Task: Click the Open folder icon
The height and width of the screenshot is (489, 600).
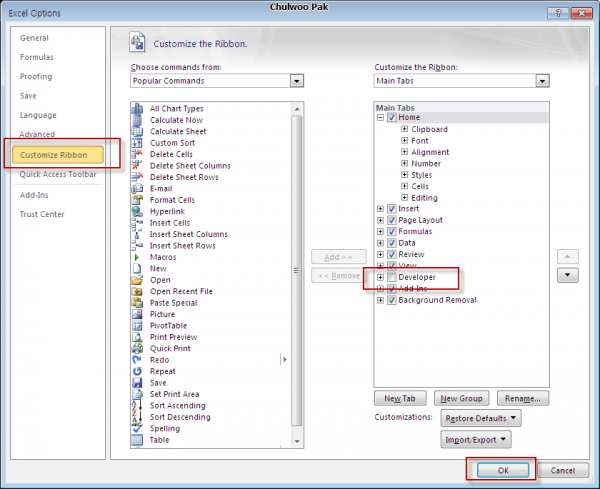Action: [x=137, y=280]
